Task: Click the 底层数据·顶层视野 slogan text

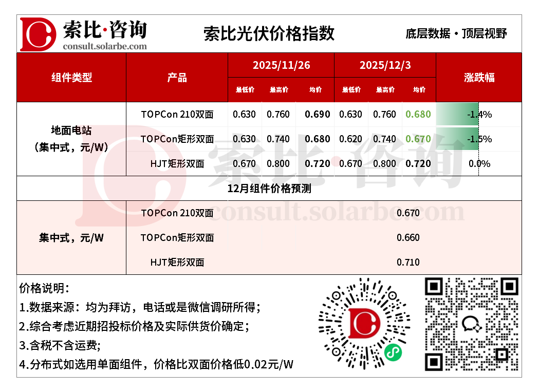Action: tap(456, 34)
